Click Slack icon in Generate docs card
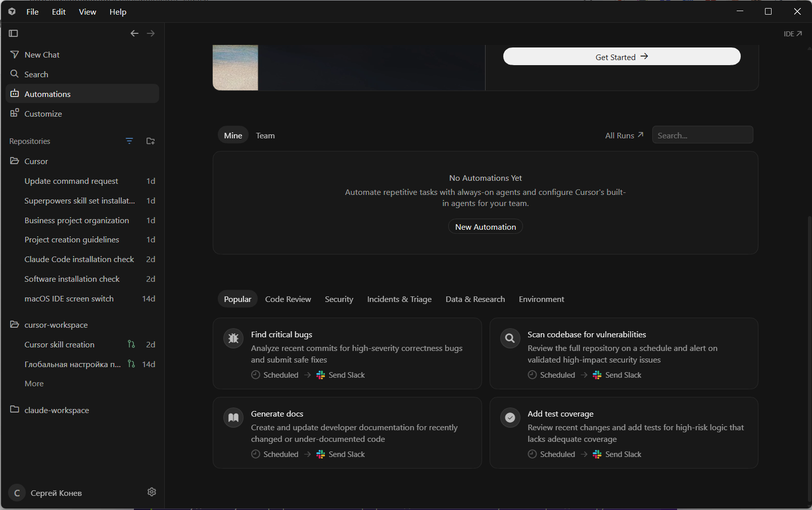 point(320,454)
